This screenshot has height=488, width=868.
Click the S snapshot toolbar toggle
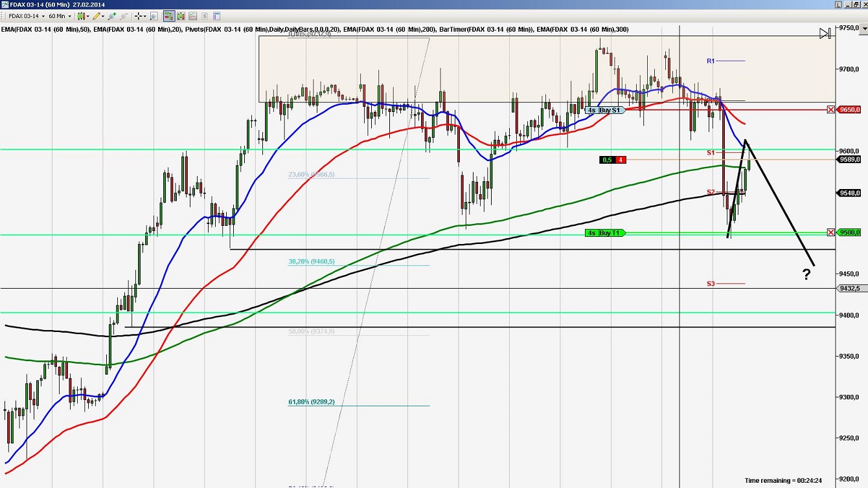click(204, 16)
